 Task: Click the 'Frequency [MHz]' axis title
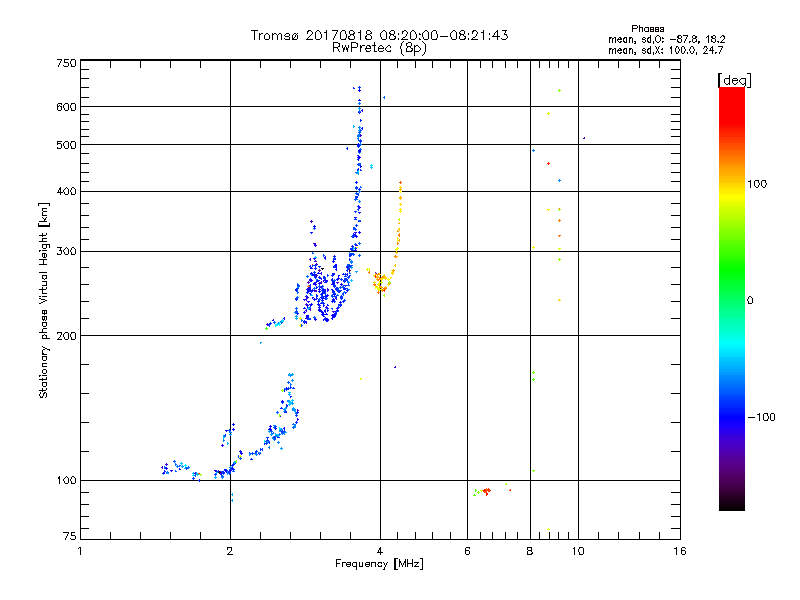pyautogui.click(x=379, y=564)
